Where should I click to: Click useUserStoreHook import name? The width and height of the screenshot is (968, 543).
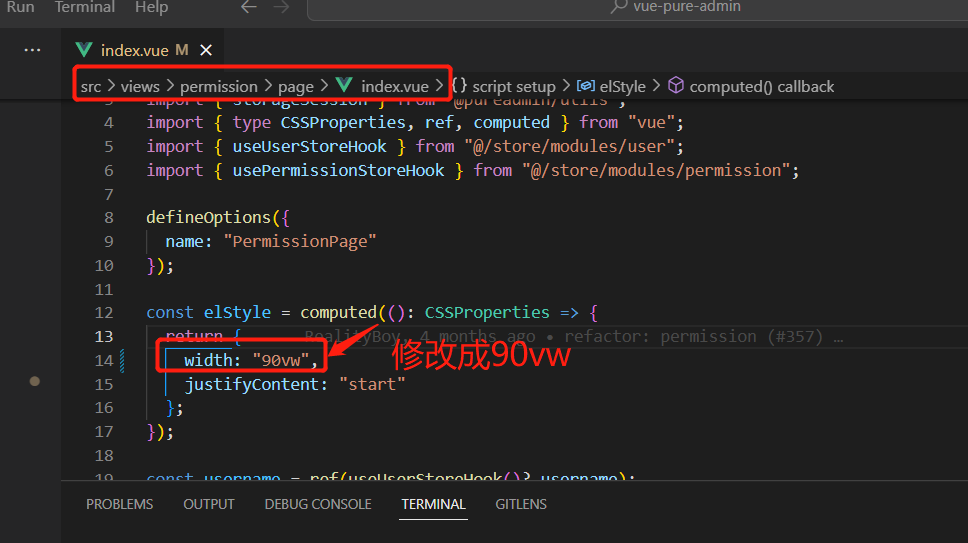pyautogui.click(x=309, y=146)
